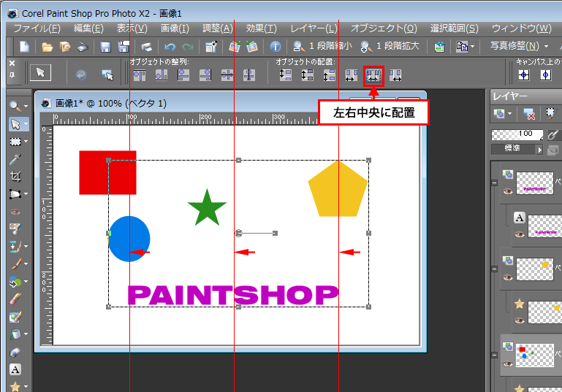
Task: Print using the printer toolbar icon
Action: tap(146, 47)
